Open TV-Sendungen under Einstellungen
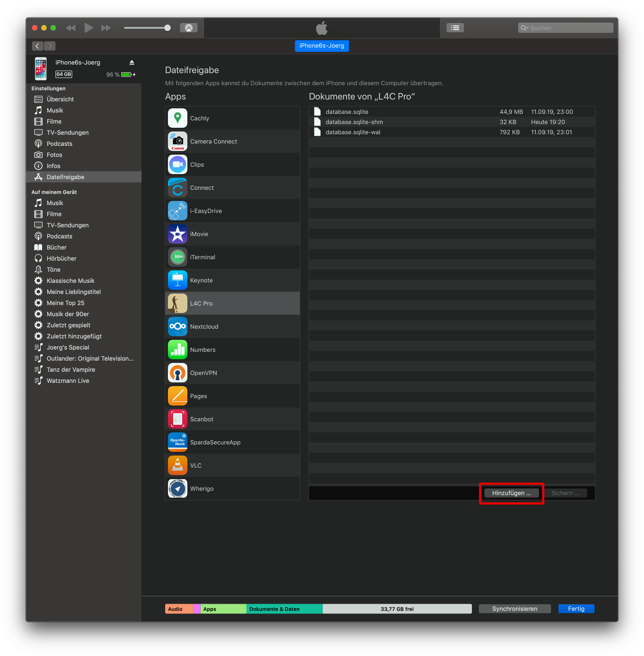 coord(84,132)
